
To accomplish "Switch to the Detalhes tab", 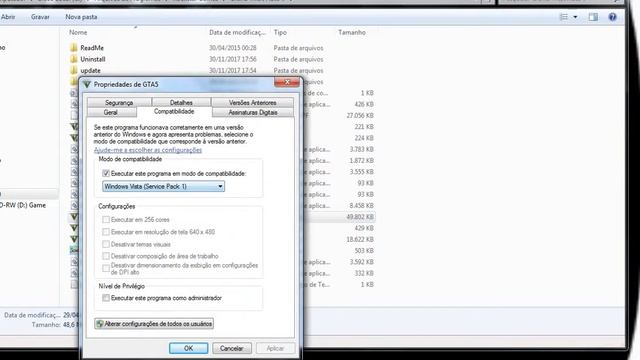I will (181, 102).
